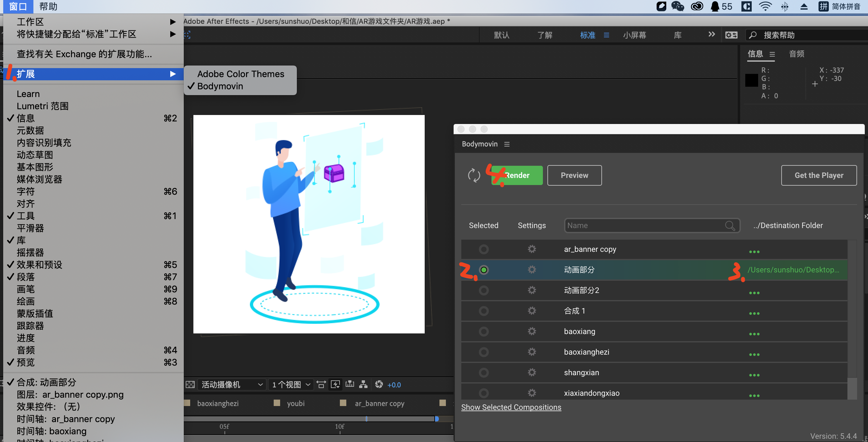Open settings gear for ar_banner copy

coord(532,249)
